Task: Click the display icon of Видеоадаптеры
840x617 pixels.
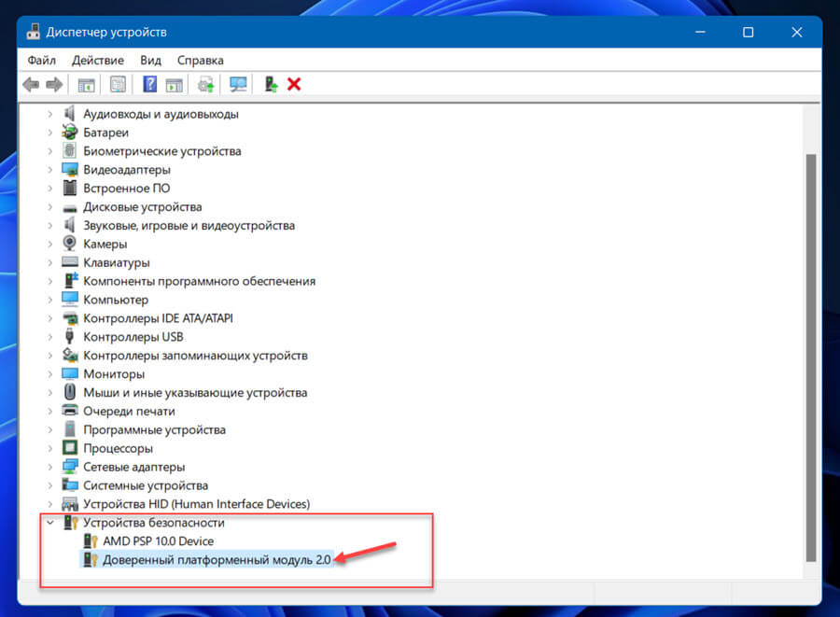Action: pos(70,169)
